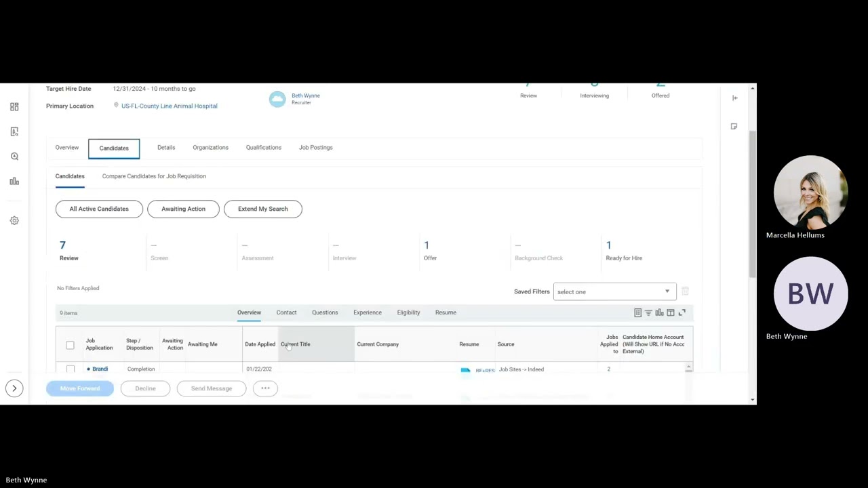Select Marcella Hellums video participant thumbnail
Image resolution: width=868 pixels, height=488 pixels.
pyautogui.click(x=810, y=192)
